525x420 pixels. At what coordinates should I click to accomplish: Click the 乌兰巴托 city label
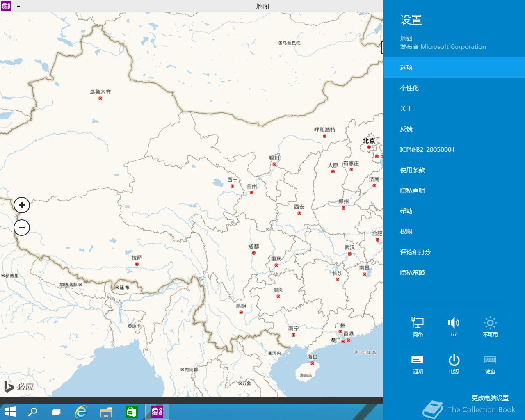tap(291, 43)
